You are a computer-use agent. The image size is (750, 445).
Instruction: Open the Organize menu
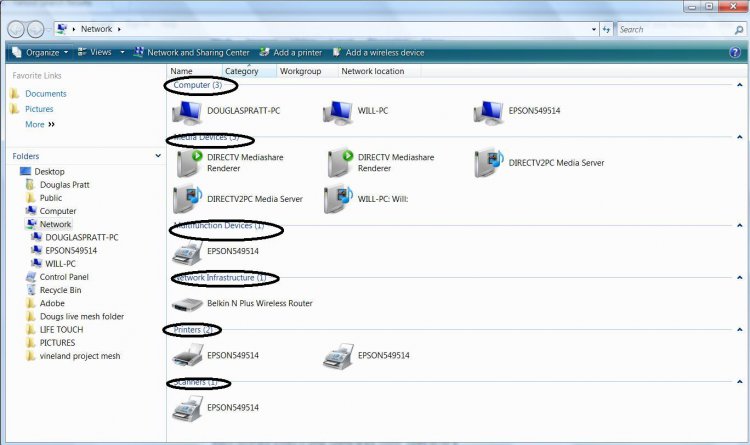click(40, 52)
